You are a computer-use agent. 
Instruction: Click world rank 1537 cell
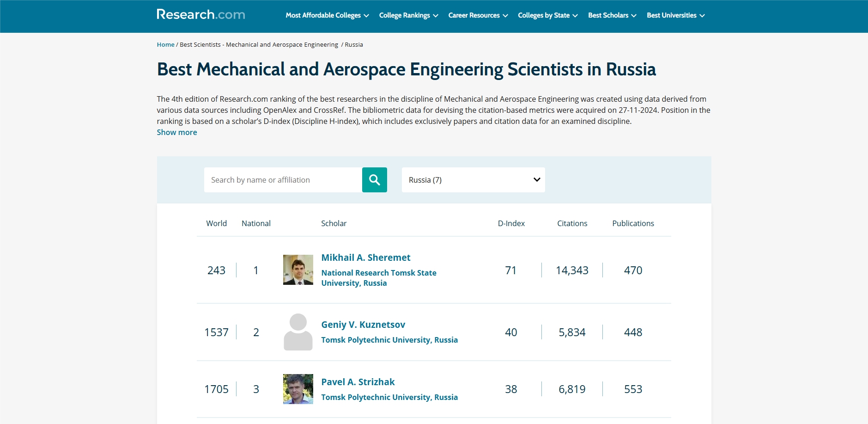216,332
